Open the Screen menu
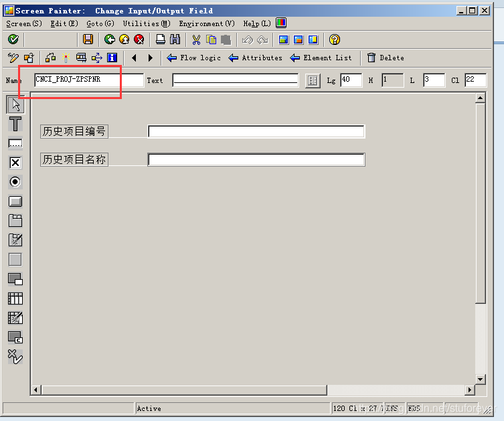The height and width of the screenshot is (421, 504). [x=24, y=23]
